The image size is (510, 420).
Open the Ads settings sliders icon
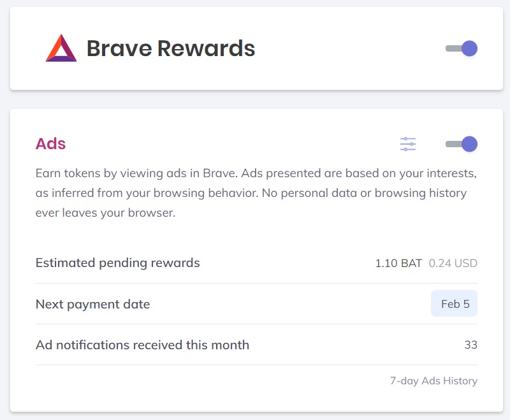(408, 144)
